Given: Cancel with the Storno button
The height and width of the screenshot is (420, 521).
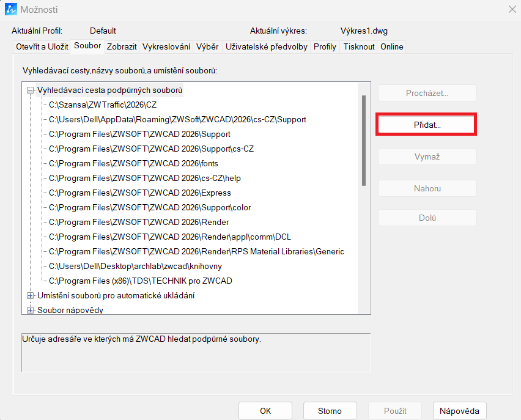Looking at the screenshot, I should (x=330, y=411).
